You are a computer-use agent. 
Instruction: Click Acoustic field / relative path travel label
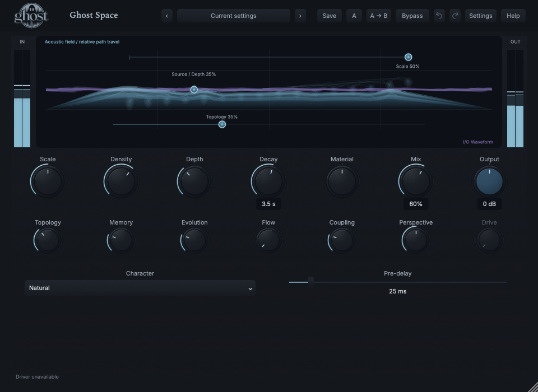click(82, 42)
